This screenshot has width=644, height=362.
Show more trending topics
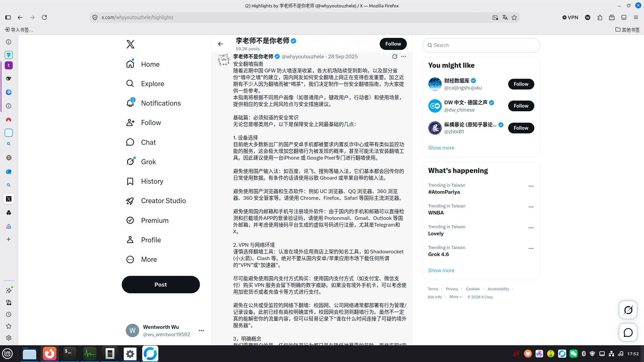pos(441,270)
